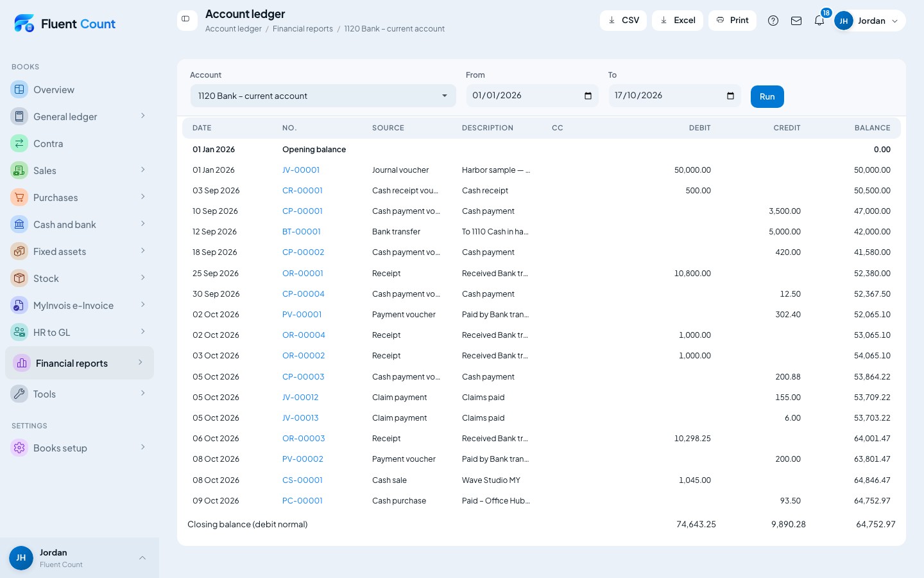The width and height of the screenshot is (924, 578).
Task: Open the Jordan user menu dropdown
Action: pos(869,21)
